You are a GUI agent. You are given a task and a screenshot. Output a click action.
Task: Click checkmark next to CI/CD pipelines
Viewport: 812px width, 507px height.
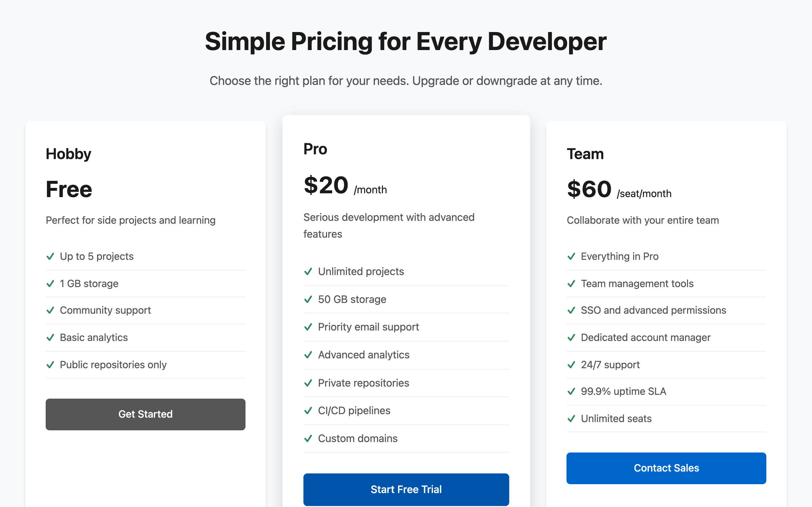(x=308, y=411)
